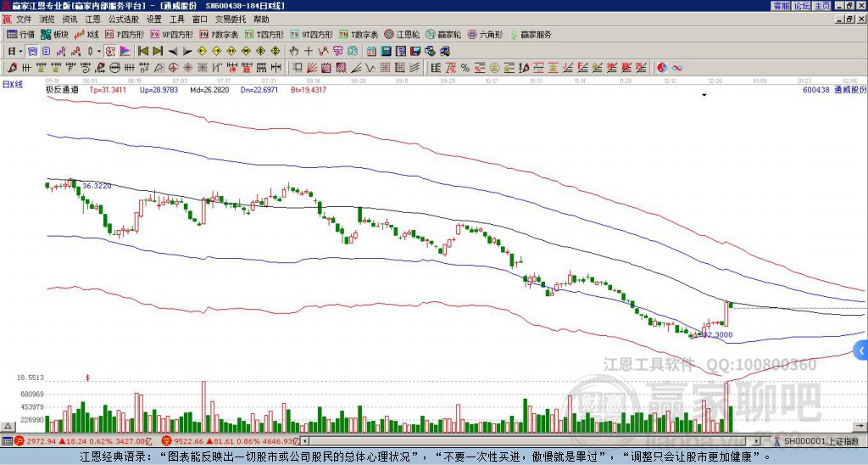The image size is (868, 465).
Task: Click the Bt=19.4317 value
Action: pyautogui.click(x=309, y=89)
